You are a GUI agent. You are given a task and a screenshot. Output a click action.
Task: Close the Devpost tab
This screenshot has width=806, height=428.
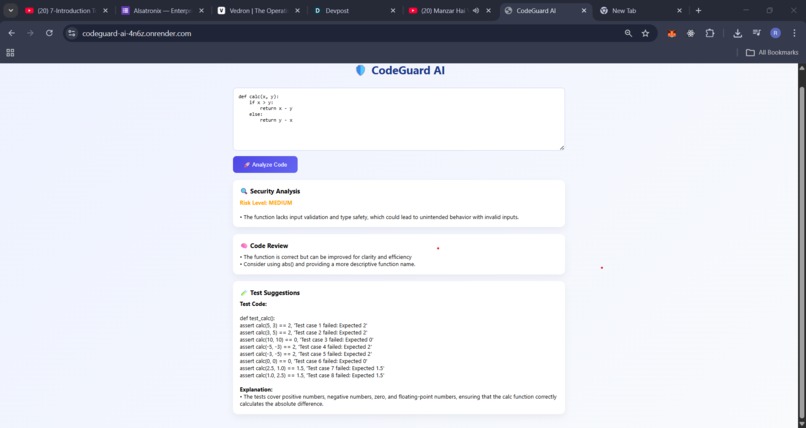tap(393, 10)
